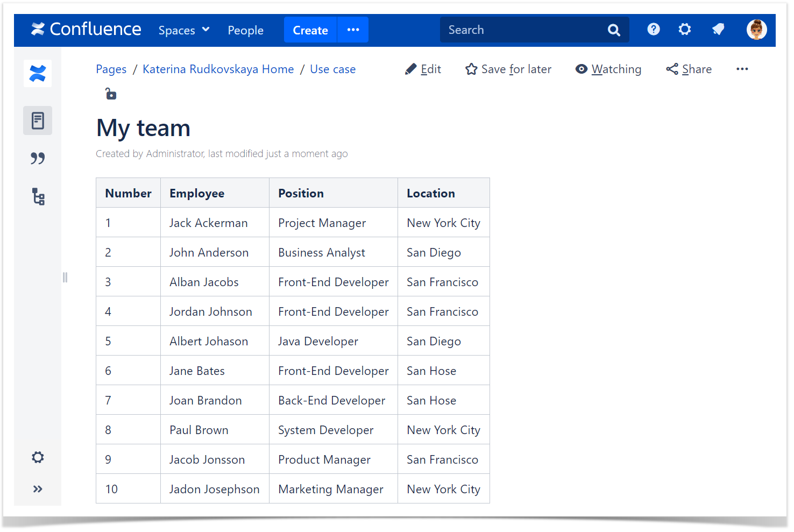
Task: Expand the Spaces dropdown menu
Action: click(x=184, y=30)
